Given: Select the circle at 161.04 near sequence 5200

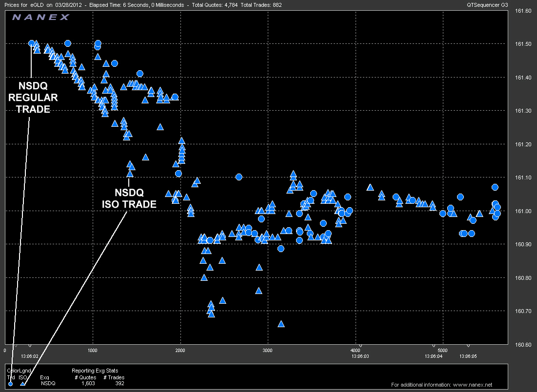Looking at the screenshot, I should [x=460, y=197].
